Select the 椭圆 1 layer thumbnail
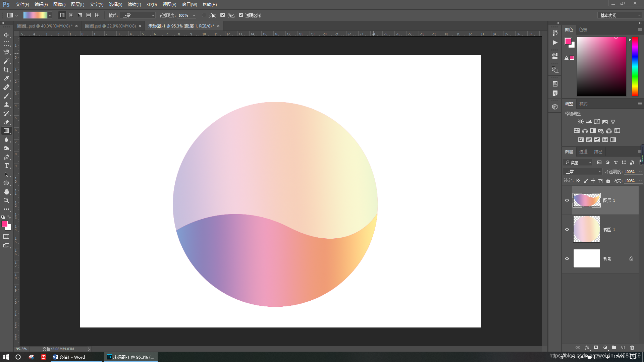 pos(587,230)
